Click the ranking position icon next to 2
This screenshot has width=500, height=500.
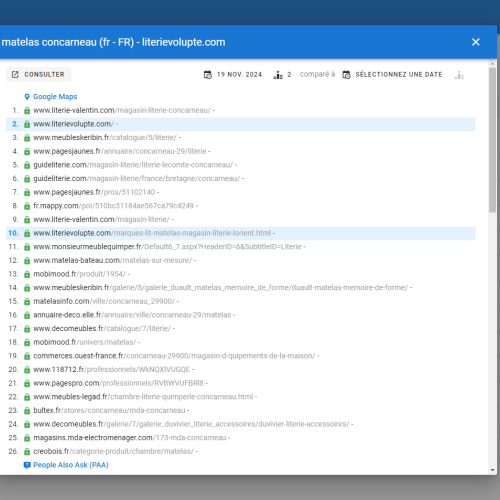[278, 75]
